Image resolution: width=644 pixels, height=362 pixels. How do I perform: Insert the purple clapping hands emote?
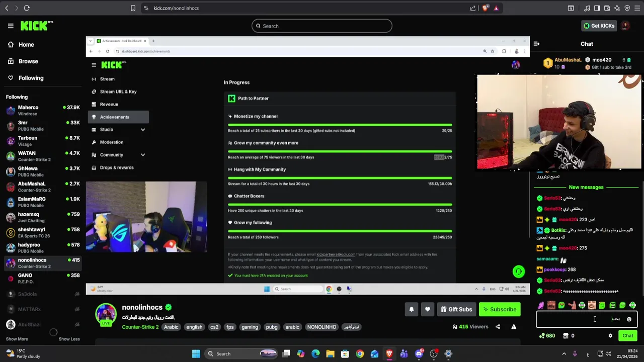pos(541,305)
